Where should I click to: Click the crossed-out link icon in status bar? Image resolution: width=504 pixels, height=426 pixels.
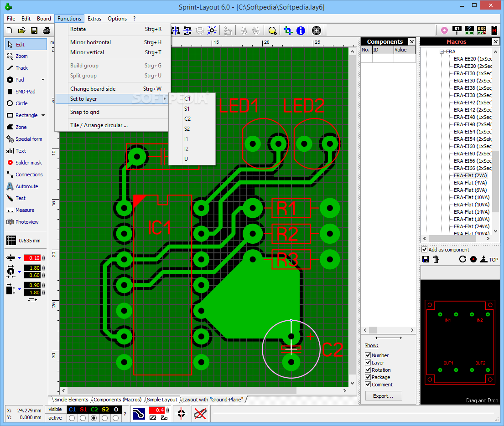[200, 414]
